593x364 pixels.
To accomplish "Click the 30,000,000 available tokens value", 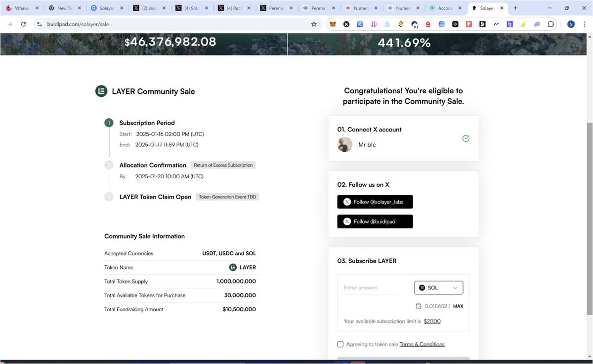I will 240,295.
